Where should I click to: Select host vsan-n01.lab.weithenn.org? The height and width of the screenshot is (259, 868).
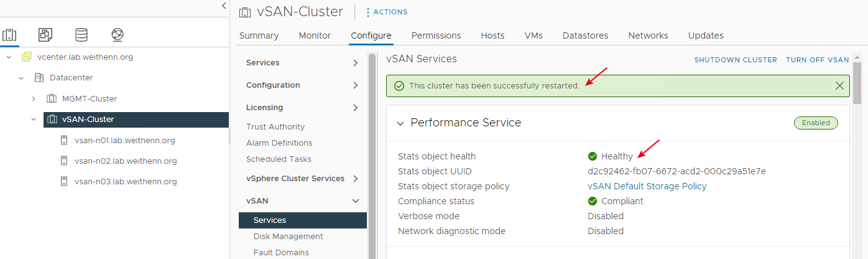(124, 140)
